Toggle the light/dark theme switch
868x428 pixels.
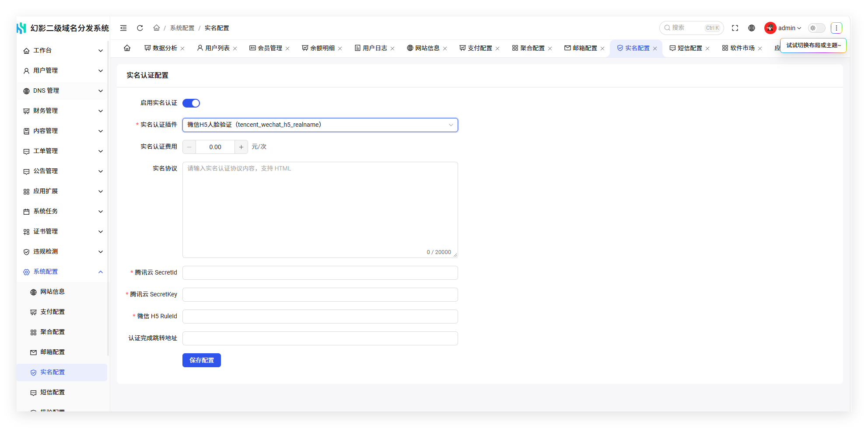(816, 28)
